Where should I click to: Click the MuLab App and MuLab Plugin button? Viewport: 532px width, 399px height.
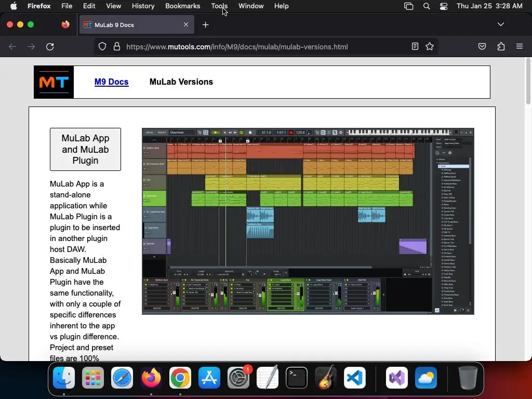(85, 149)
